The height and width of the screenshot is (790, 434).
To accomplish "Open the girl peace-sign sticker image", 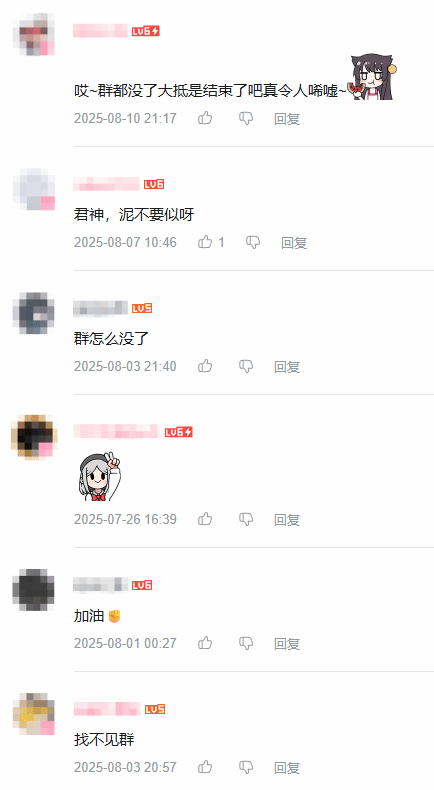I will (x=99, y=476).
